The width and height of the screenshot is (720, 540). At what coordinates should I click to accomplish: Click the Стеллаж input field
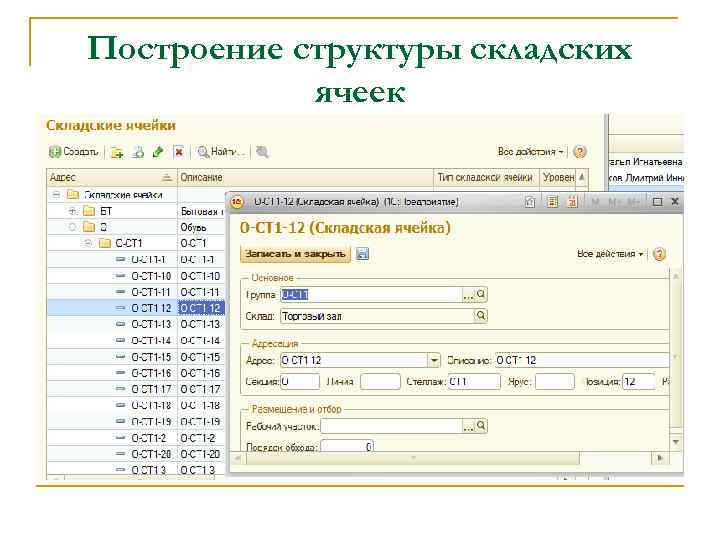tap(474, 382)
